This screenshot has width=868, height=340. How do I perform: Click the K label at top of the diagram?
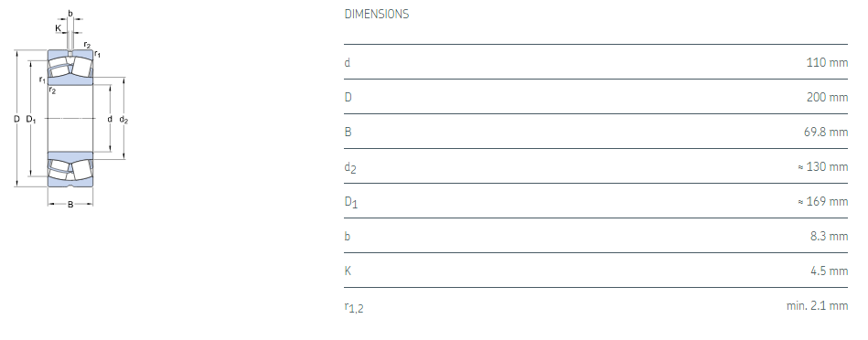59,27
